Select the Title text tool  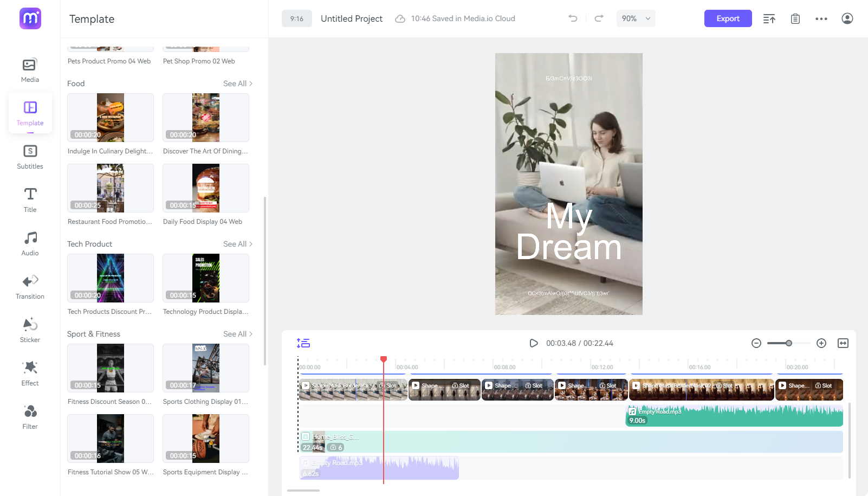[30, 200]
